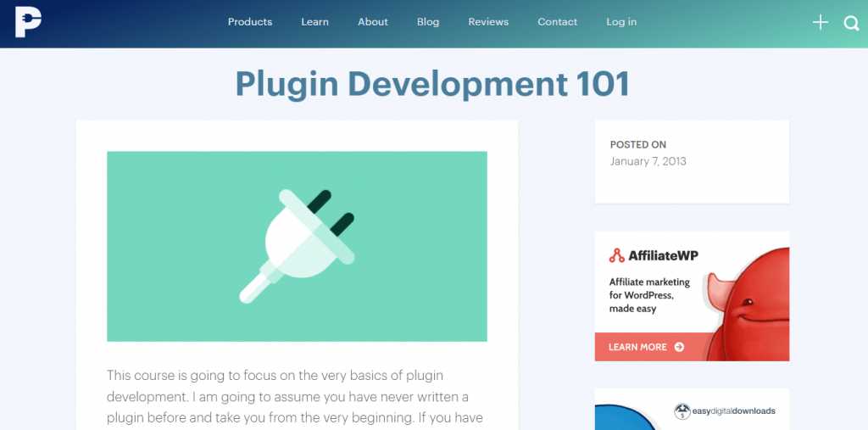This screenshot has width=868, height=430.
Task: Click the POSTED ON label
Action: pyautogui.click(x=637, y=145)
